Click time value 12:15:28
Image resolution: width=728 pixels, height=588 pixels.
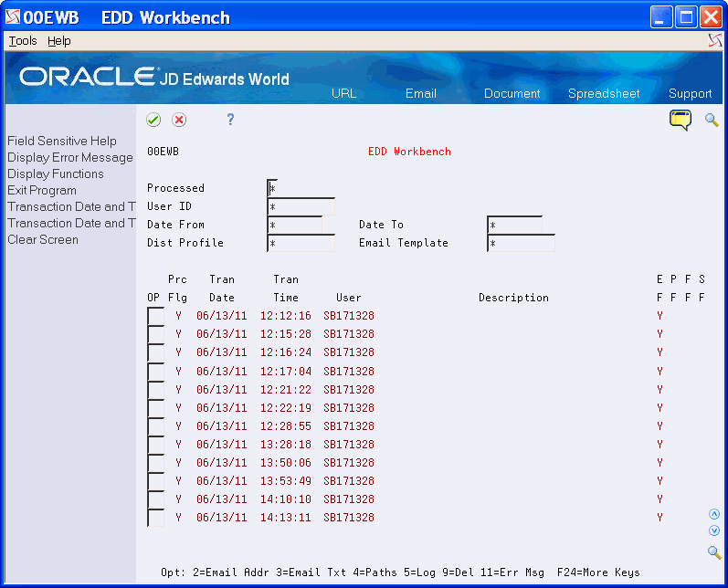click(286, 334)
